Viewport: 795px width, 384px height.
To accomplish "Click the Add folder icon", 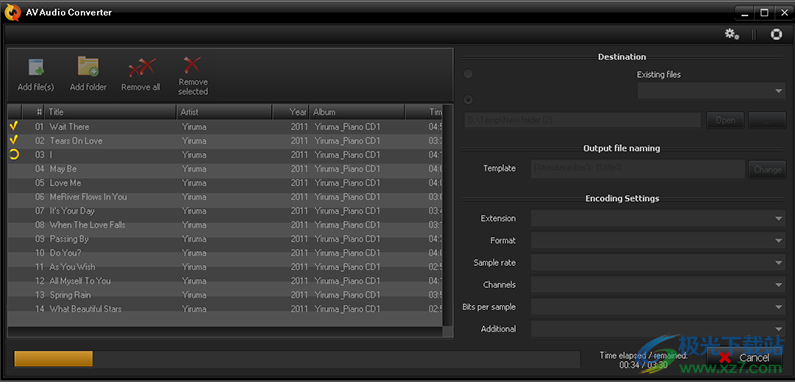I will tap(88, 67).
